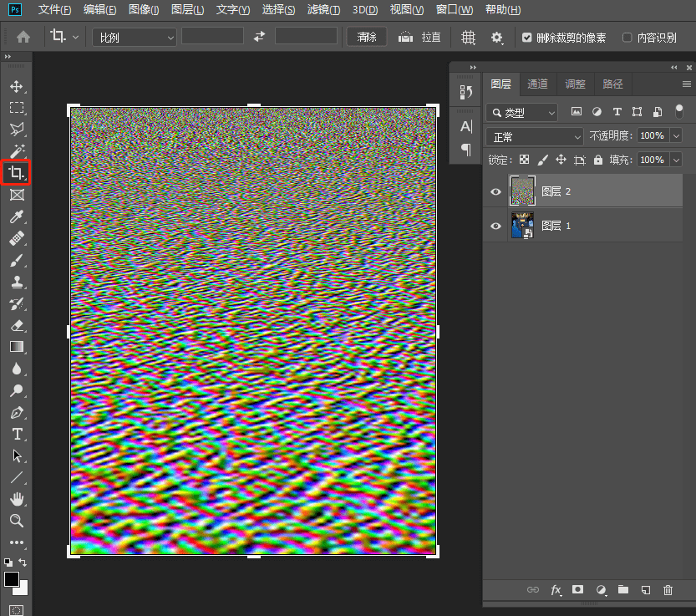Screen dimensions: 696x616
Task: Click the trash icon to delete layer
Action: [x=668, y=590]
